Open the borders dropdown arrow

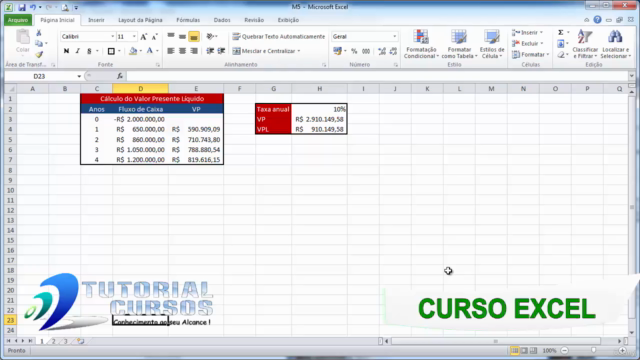coord(119,51)
